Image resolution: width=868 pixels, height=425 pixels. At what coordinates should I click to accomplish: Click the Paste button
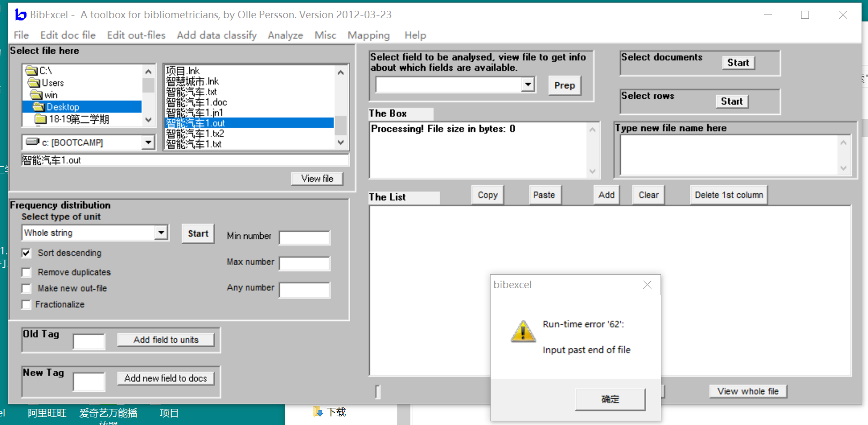[x=544, y=195]
